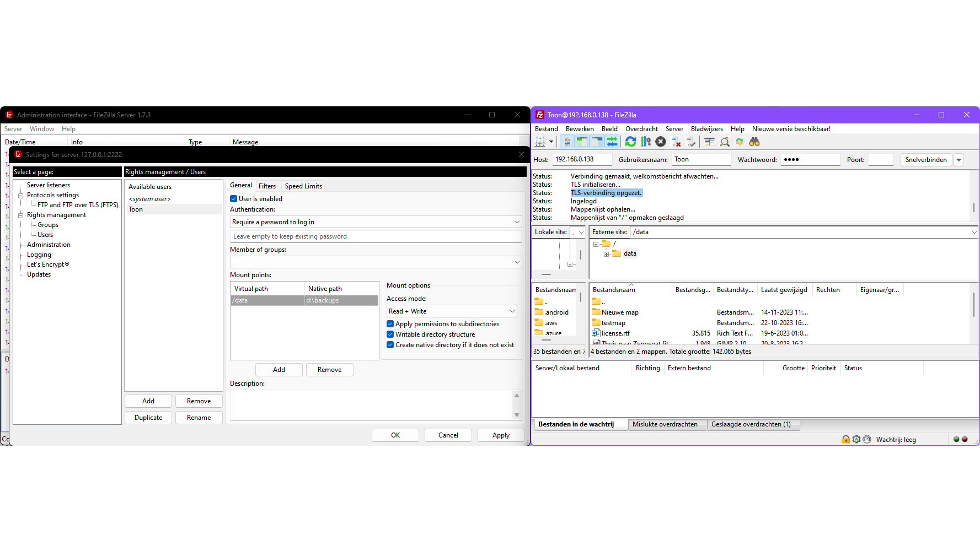This screenshot has width=980, height=551.
Task: Collapse the Protocols settings tree node
Action: tap(21, 196)
